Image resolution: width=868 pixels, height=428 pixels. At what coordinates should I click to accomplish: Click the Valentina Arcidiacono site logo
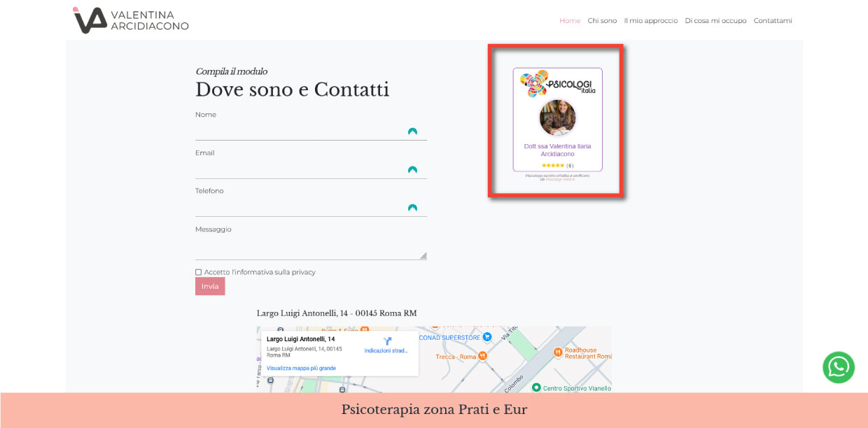pos(131,20)
